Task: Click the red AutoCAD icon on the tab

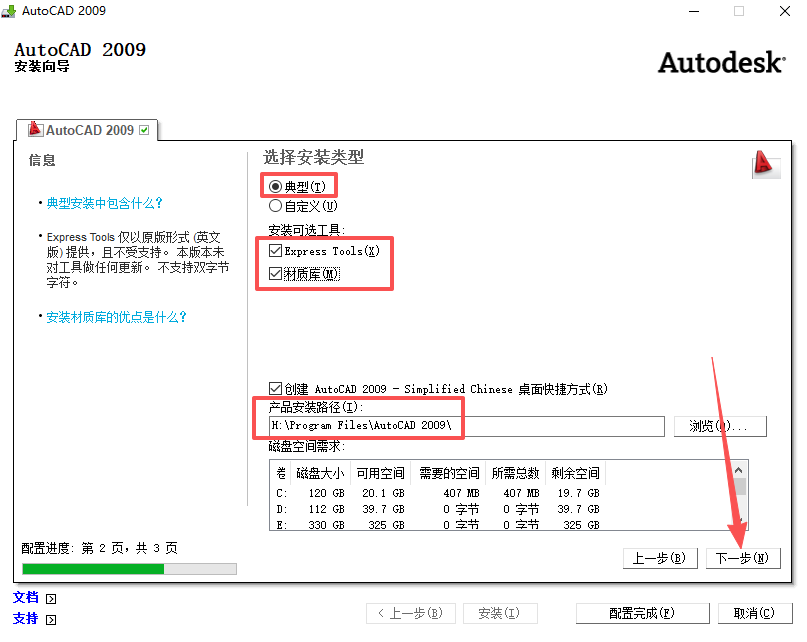Action: tap(35, 130)
